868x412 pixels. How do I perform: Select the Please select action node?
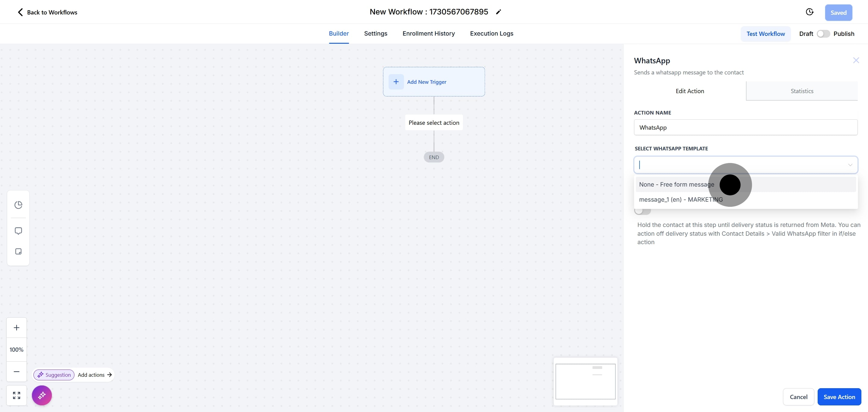(434, 123)
